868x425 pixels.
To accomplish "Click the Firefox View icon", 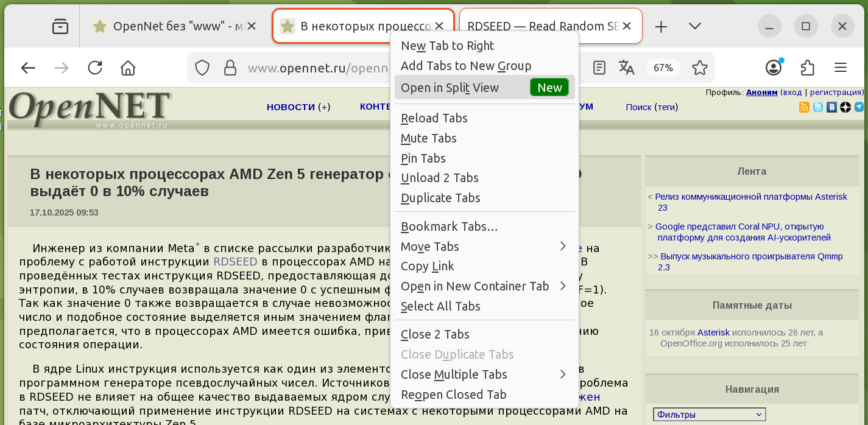I will point(60,26).
